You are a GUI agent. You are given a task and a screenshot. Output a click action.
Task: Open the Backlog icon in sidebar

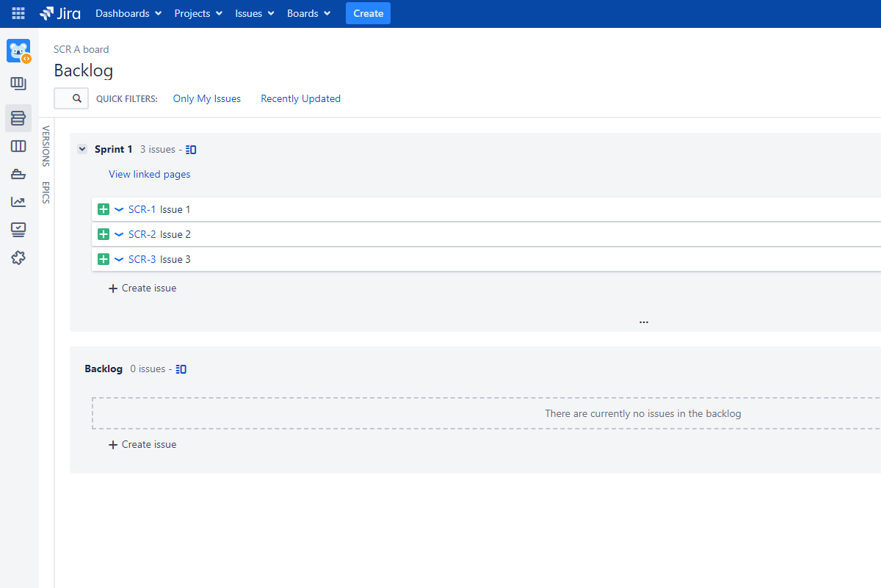(x=18, y=118)
